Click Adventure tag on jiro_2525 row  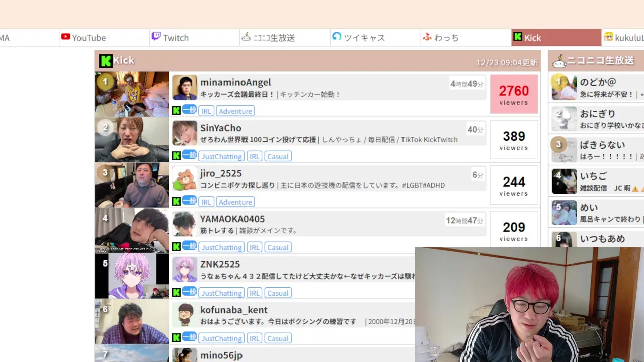point(235,202)
